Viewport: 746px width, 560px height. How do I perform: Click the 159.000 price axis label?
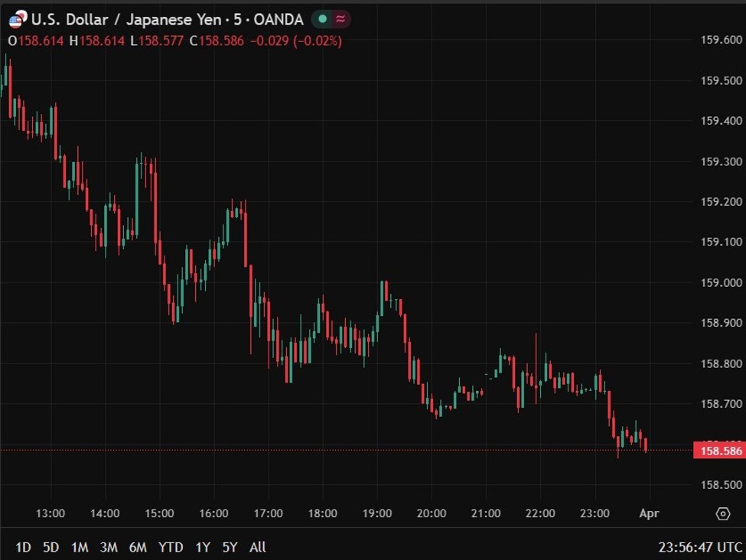[x=720, y=283]
